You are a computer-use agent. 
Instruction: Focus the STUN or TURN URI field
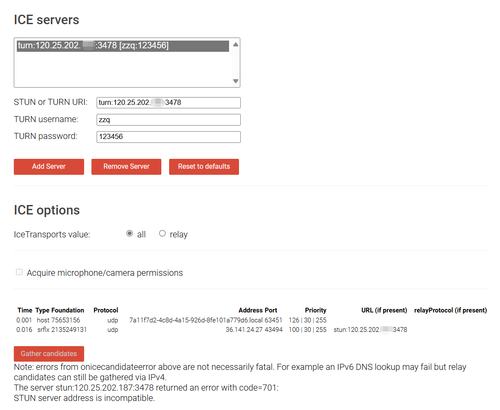pos(168,103)
